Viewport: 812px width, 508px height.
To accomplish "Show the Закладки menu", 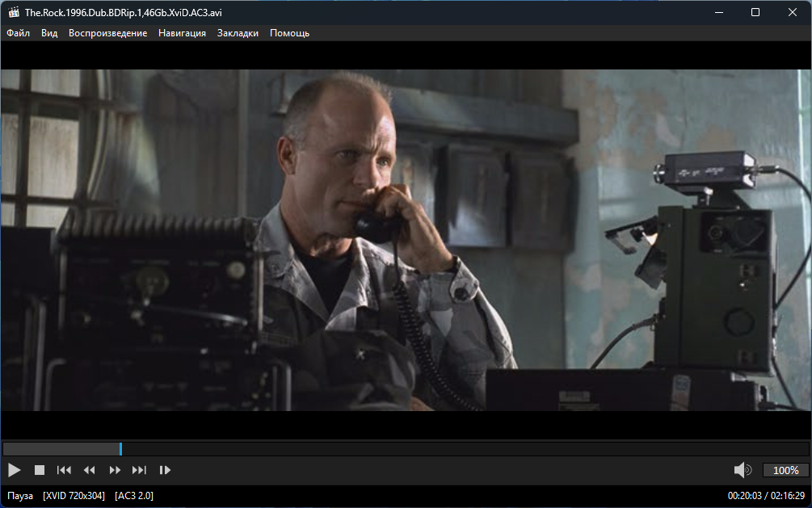I will coord(238,33).
